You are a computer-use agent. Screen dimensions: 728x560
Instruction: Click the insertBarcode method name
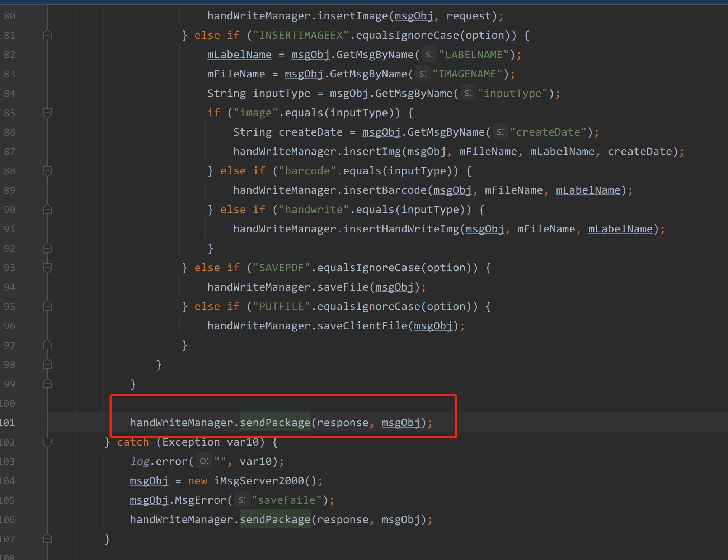point(384,190)
